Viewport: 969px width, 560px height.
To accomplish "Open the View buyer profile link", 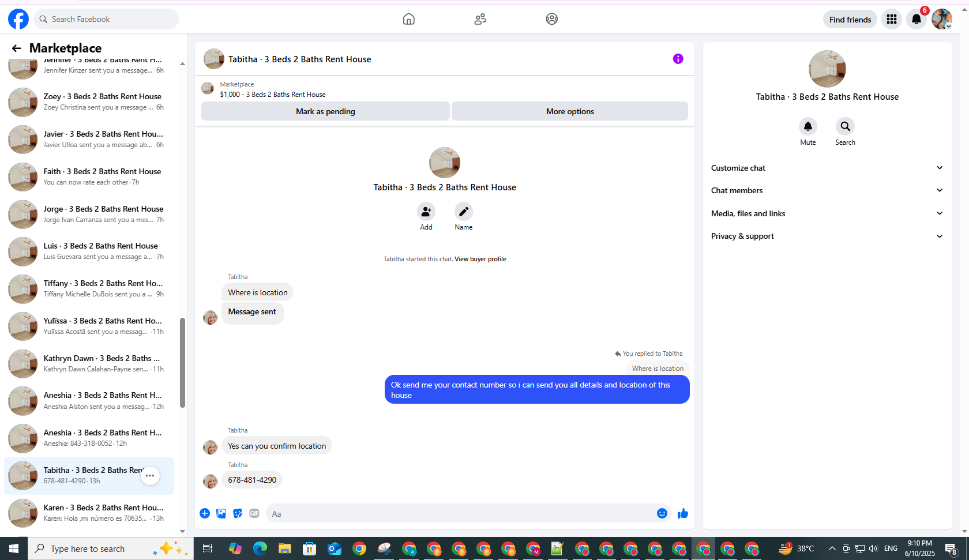I will [480, 259].
